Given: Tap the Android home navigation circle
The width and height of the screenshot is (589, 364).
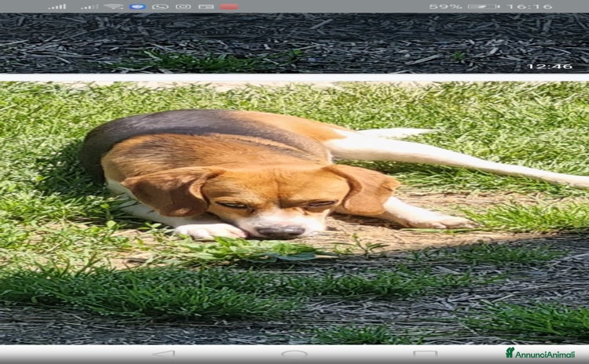Looking at the screenshot, I should coord(294,354).
